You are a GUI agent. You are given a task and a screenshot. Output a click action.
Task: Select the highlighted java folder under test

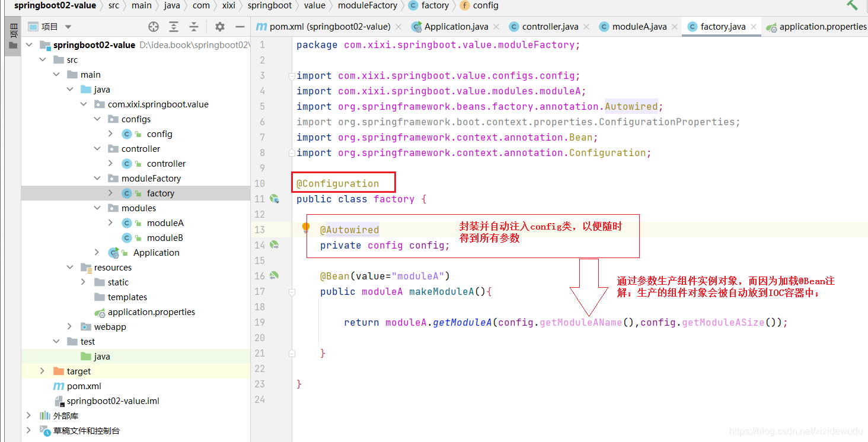click(102, 357)
